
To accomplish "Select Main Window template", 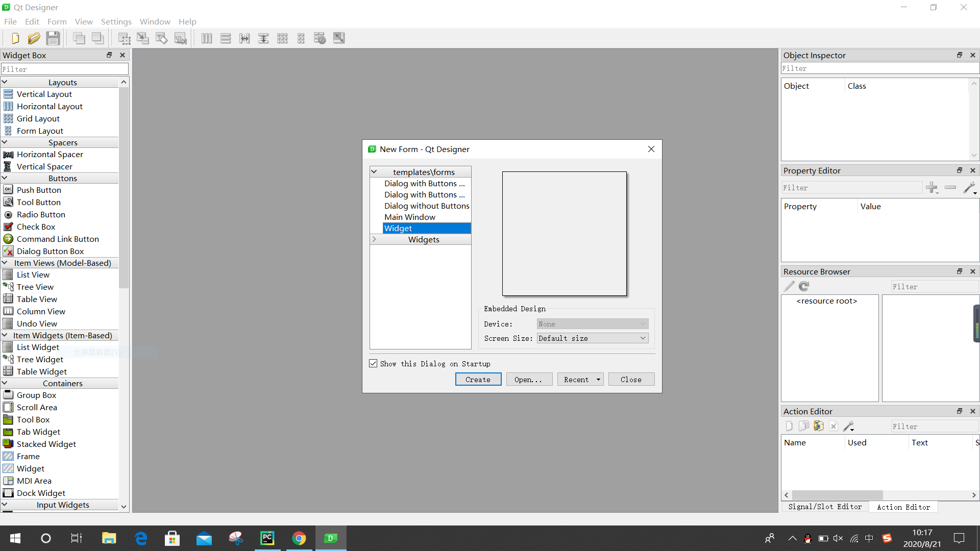I will (410, 217).
